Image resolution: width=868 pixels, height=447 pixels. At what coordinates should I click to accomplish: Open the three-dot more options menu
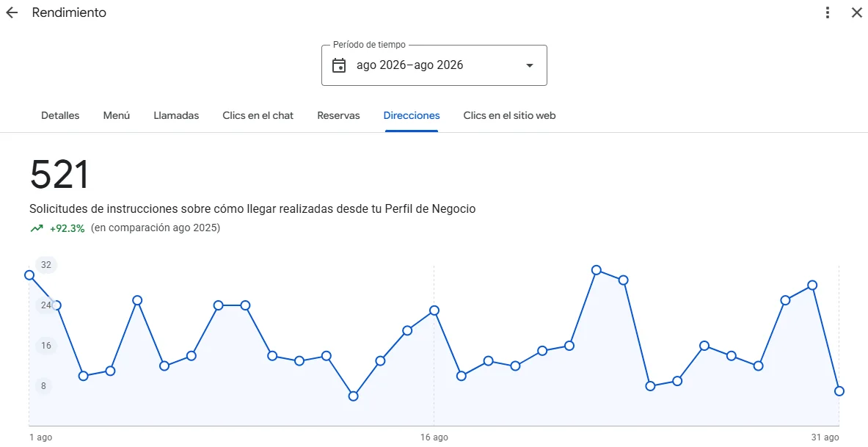(828, 12)
